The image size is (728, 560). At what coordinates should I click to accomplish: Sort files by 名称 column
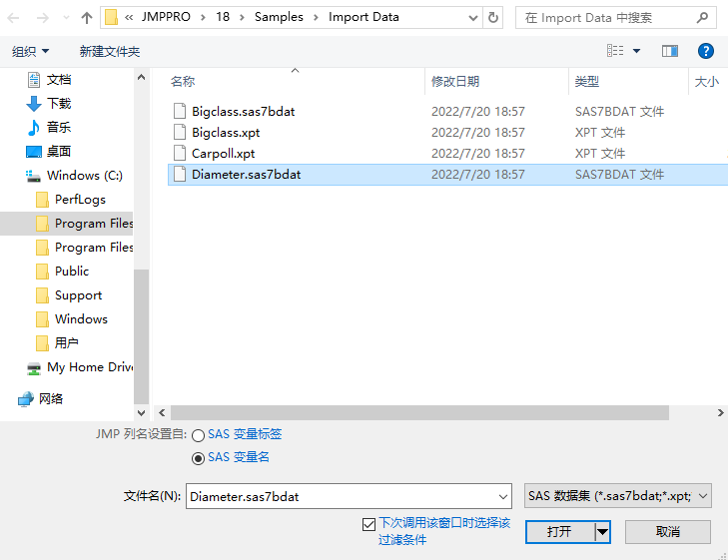click(x=183, y=82)
